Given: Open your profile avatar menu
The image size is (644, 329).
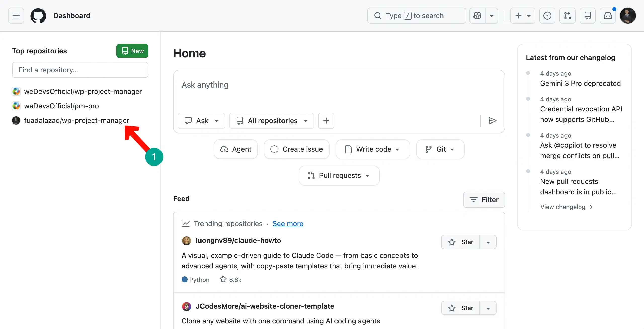Looking at the screenshot, I should pyautogui.click(x=628, y=16).
